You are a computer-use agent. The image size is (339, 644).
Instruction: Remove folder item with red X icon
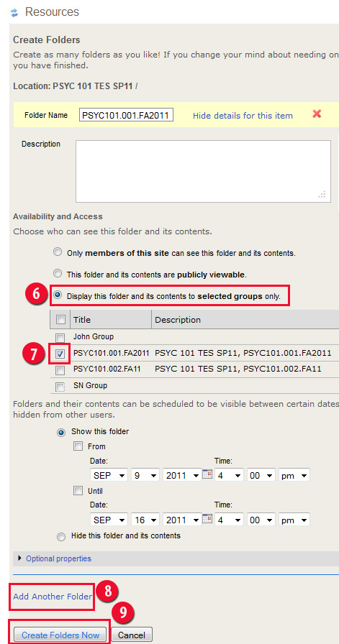[317, 114]
